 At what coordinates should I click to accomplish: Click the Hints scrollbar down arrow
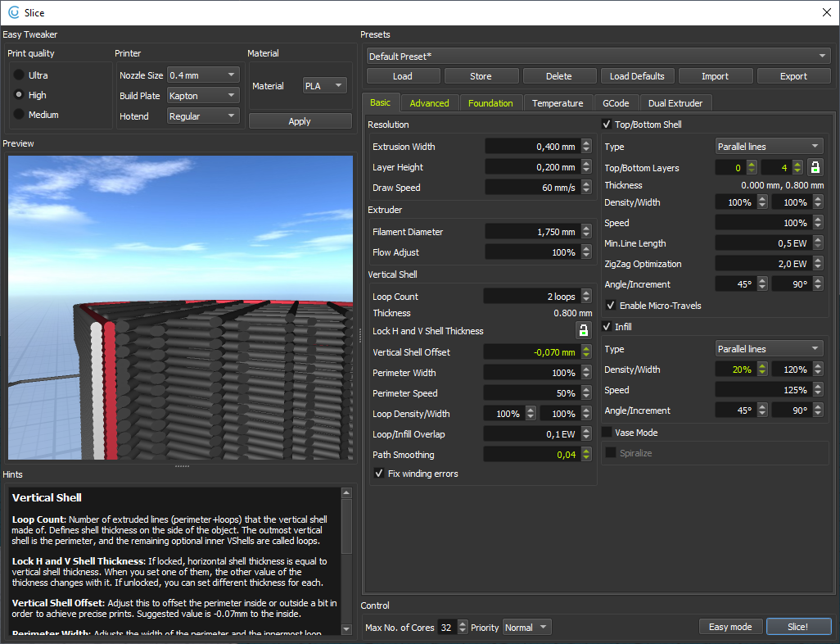tap(346, 629)
